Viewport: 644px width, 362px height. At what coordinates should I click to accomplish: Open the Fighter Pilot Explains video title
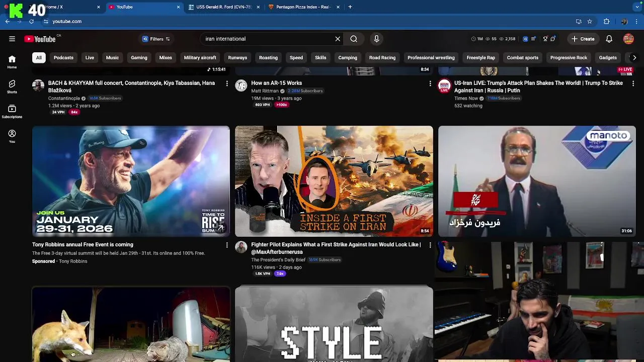336,248
